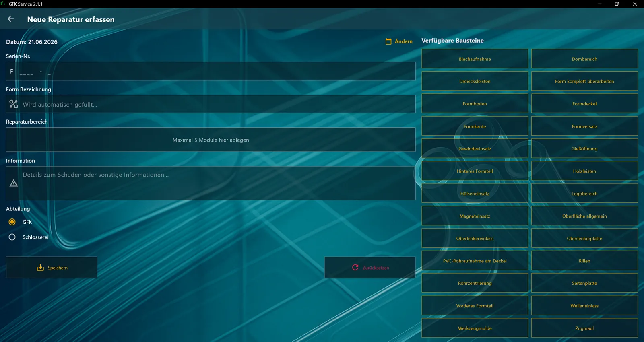The image size is (644, 342).
Task: Click the download icon on Speichern
Action: pos(40,268)
